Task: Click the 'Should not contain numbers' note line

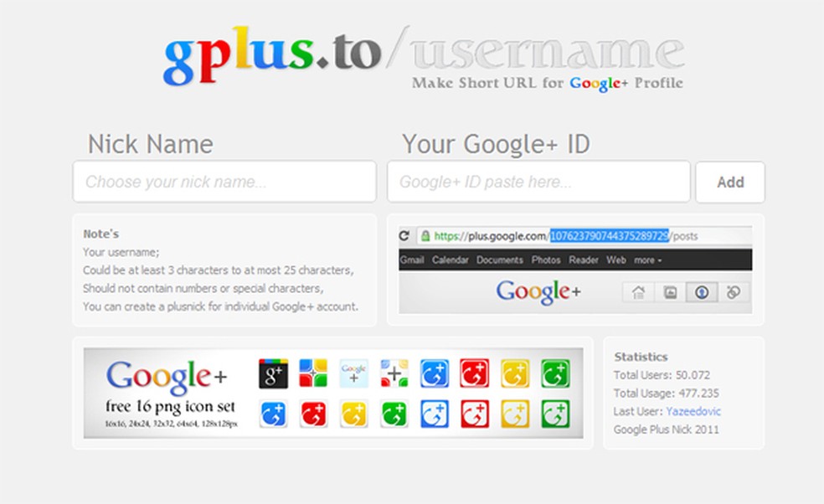Action: (x=203, y=289)
